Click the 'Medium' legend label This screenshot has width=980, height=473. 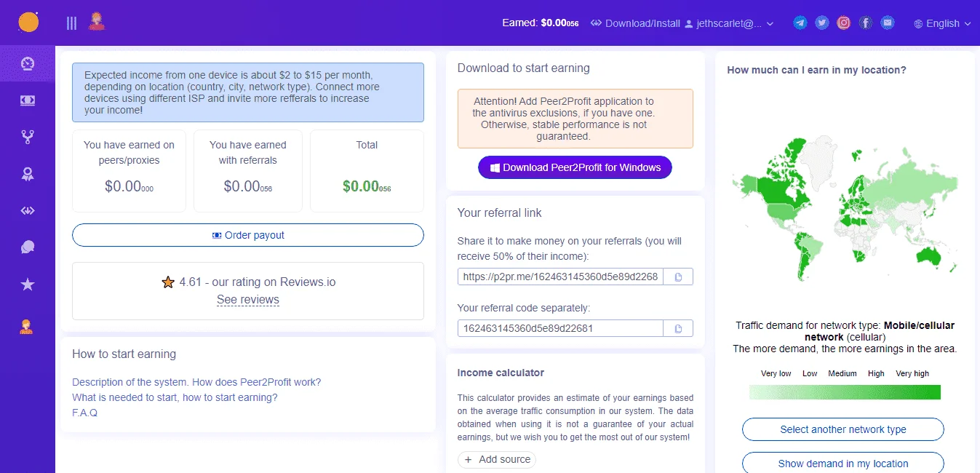pos(842,373)
